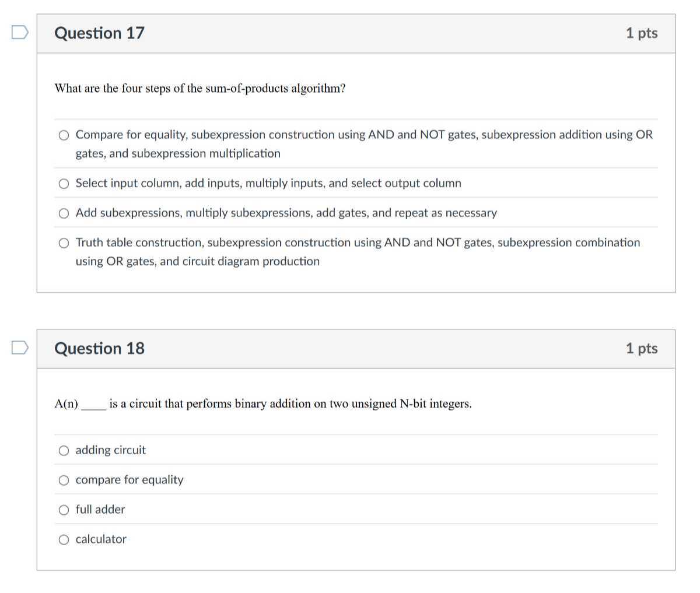
Task: Click the 'adding circuit' answer label text
Action: pyautogui.click(x=111, y=450)
